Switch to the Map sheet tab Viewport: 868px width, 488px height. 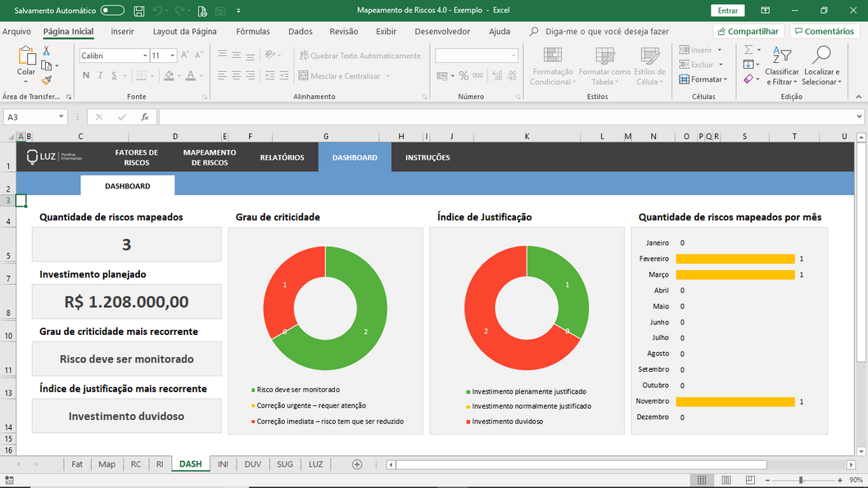[x=107, y=464]
